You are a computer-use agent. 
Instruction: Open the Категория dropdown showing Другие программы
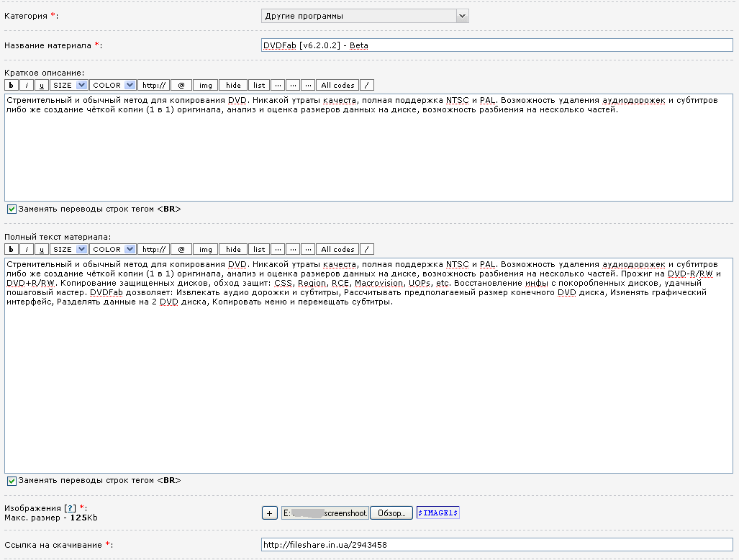click(365, 16)
